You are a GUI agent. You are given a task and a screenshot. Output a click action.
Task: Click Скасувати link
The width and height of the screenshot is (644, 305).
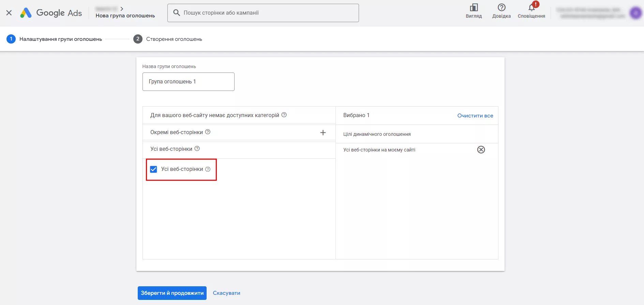[226, 293]
